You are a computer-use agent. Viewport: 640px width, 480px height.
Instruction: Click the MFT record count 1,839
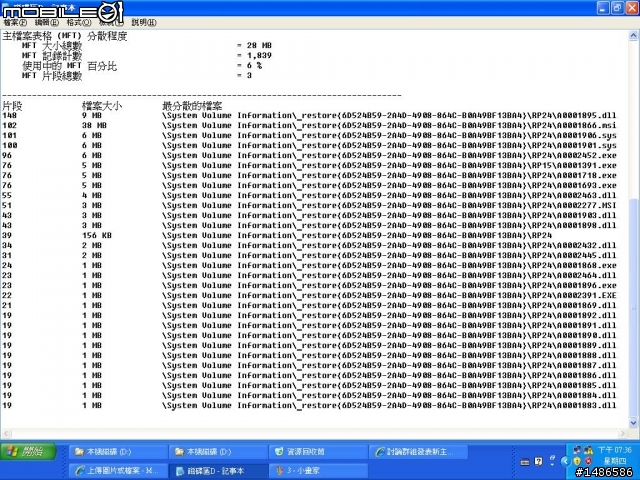259,56
